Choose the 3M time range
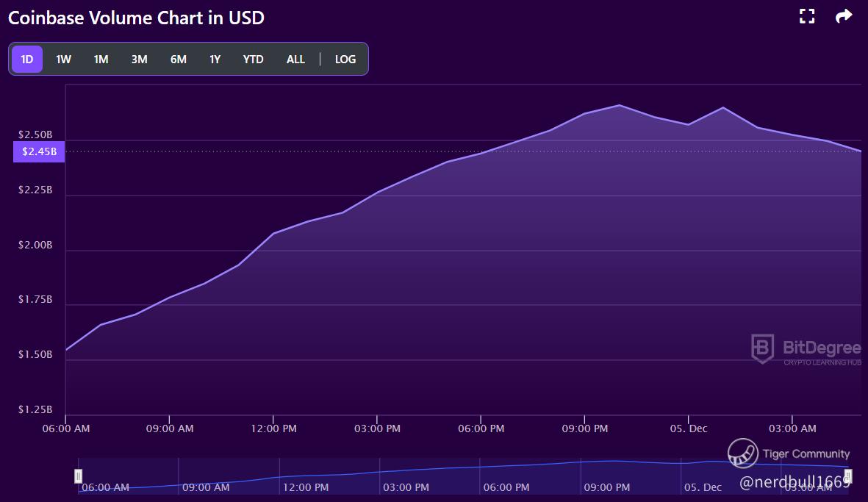 [139, 60]
